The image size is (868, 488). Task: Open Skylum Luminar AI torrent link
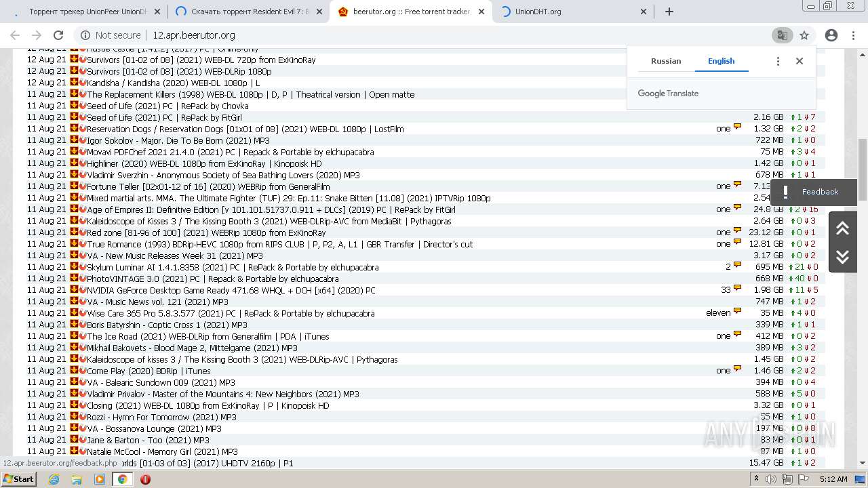click(x=233, y=267)
